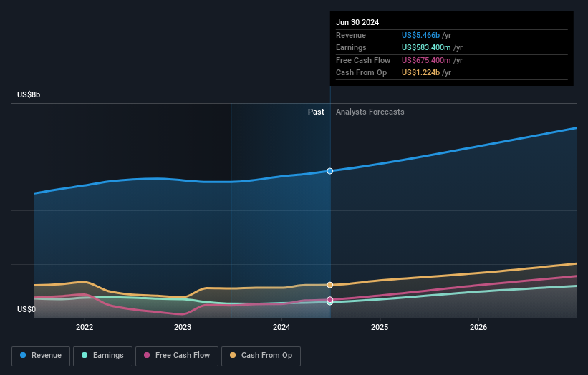
Task: Click the 2022 x-axis label
Action: (x=85, y=328)
